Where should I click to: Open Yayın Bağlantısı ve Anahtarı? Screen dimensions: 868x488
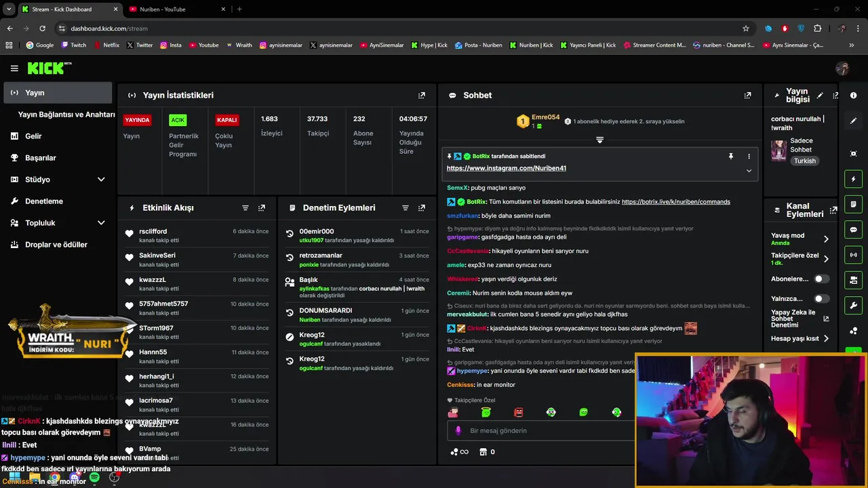click(66, 115)
